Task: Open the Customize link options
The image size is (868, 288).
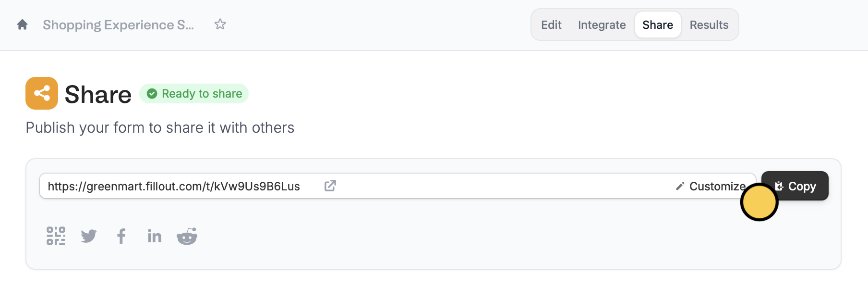Action: (717, 186)
